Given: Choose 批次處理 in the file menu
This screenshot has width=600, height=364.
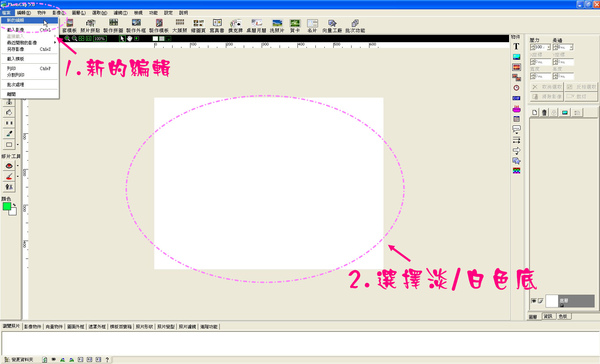Looking at the screenshot, I should (x=29, y=85).
